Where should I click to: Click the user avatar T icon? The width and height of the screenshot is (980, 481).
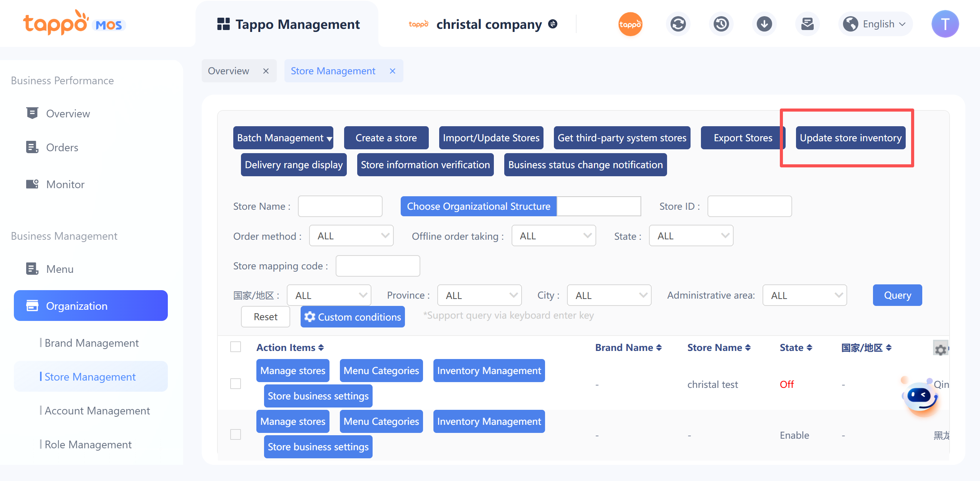coord(945,24)
